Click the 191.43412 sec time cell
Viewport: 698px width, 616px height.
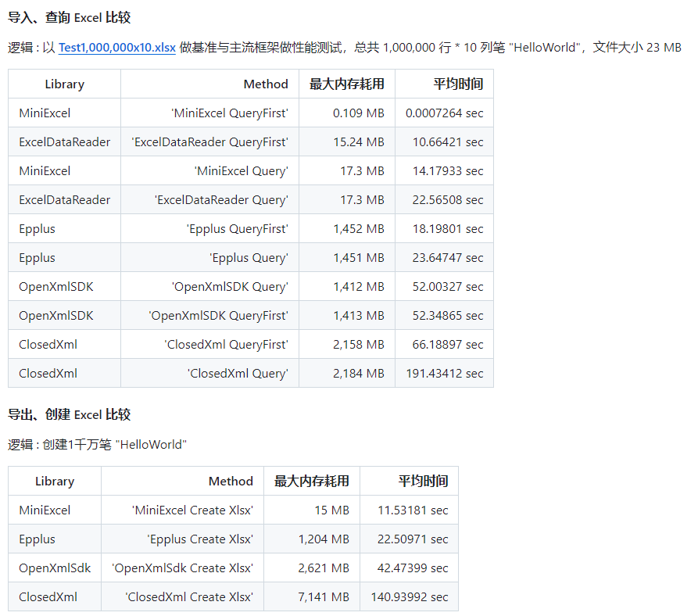[444, 374]
